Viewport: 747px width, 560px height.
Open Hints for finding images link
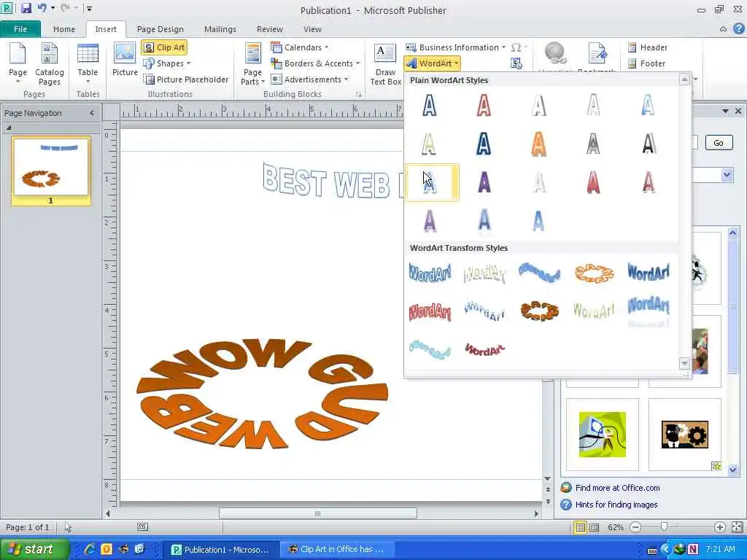pyautogui.click(x=616, y=505)
